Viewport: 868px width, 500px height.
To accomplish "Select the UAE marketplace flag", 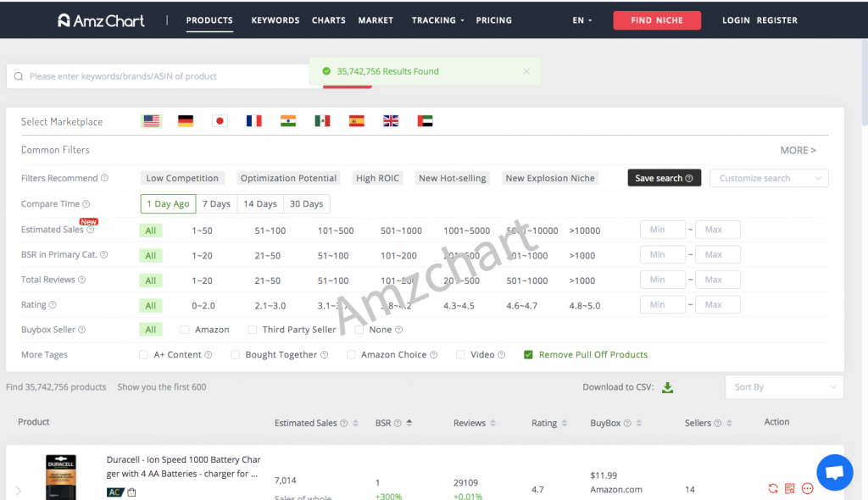I will [426, 120].
